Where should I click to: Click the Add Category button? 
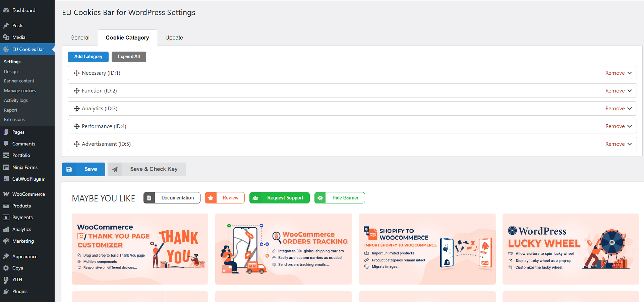tap(88, 57)
